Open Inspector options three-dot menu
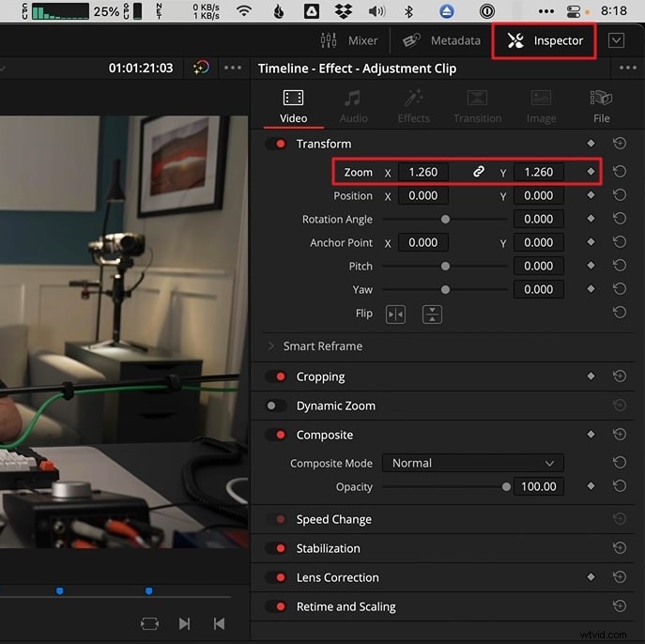The image size is (645, 644). tap(627, 68)
